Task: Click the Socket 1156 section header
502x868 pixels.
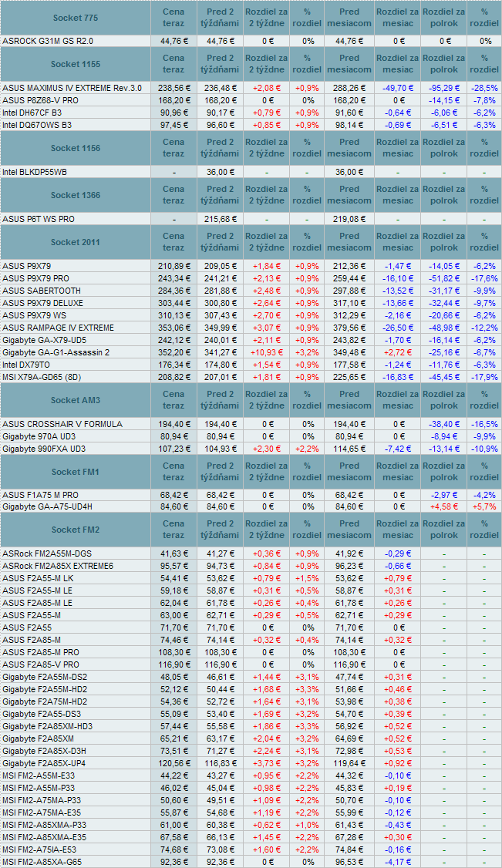Action: tap(76, 148)
